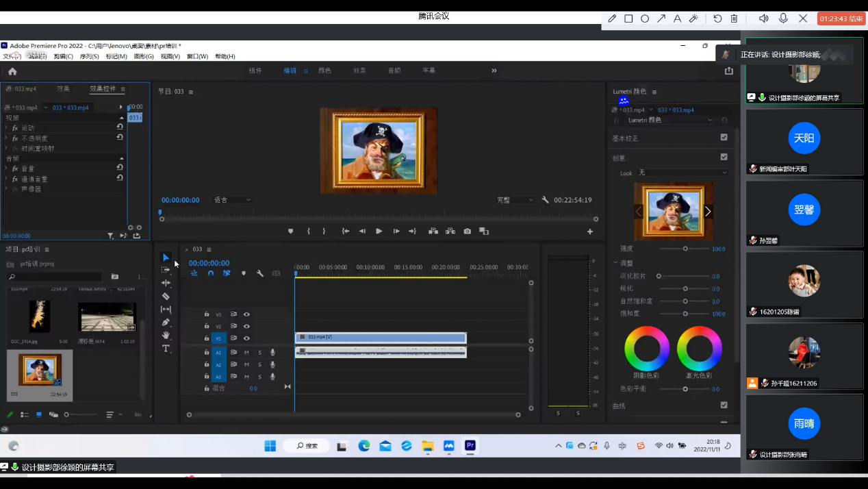Hide track V1 with eye icon
Screen dimensions: 868x489
click(x=246, y=338)
